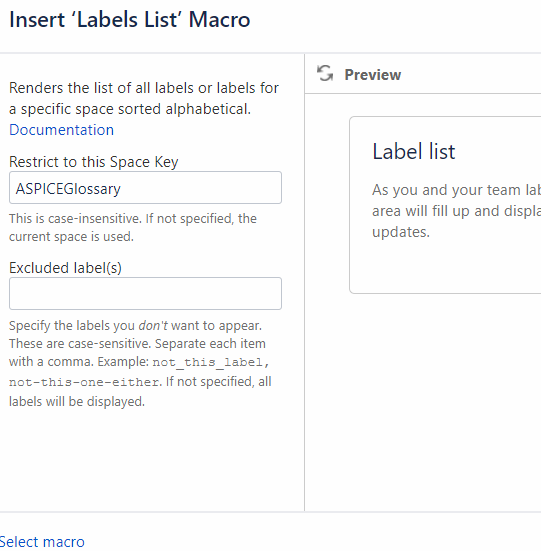Click the empty preview area beneath the Label list card

coord(423,401)
